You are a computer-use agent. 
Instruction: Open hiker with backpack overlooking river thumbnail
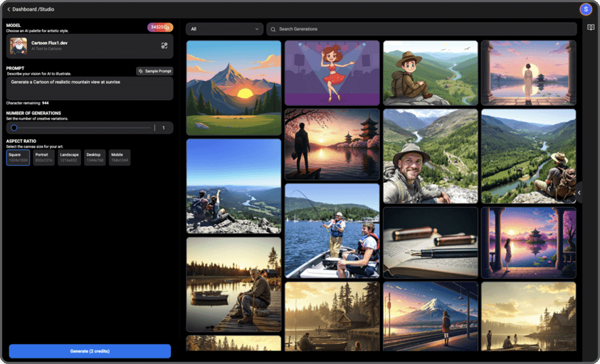point(528,156)
